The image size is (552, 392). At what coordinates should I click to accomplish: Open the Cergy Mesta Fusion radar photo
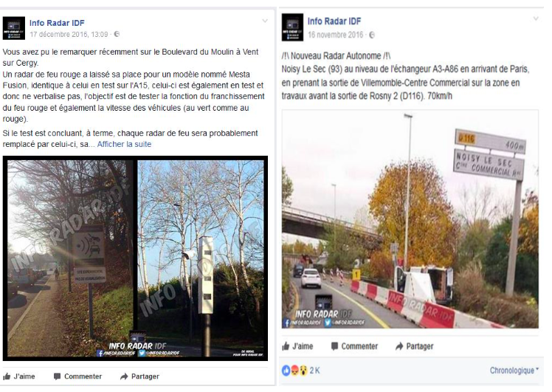[135, 258]
